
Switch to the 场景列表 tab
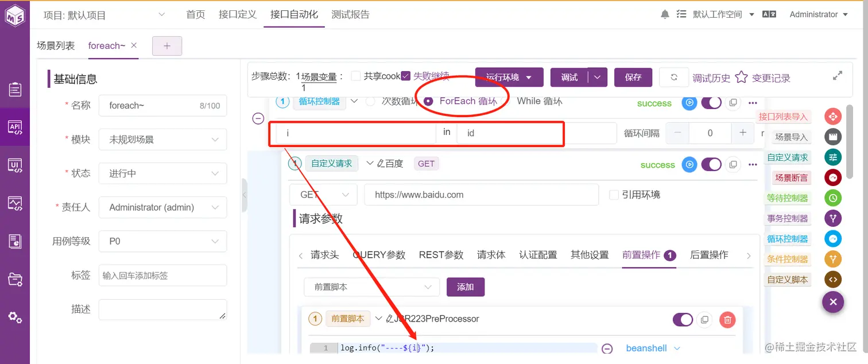click(x=56, y=45)
